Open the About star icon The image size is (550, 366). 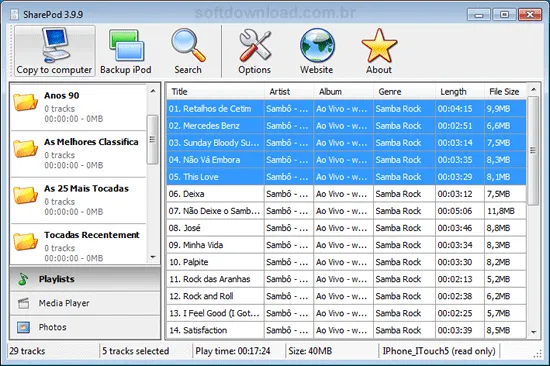point(379,46)
